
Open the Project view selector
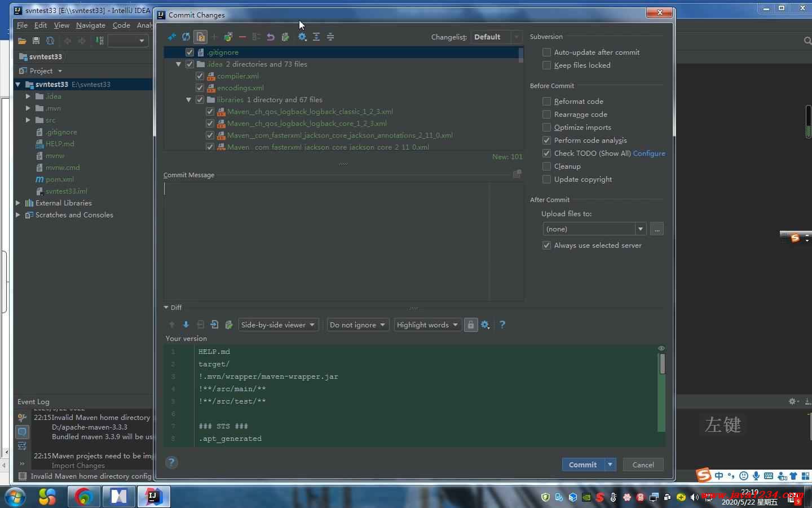(41, 71)
